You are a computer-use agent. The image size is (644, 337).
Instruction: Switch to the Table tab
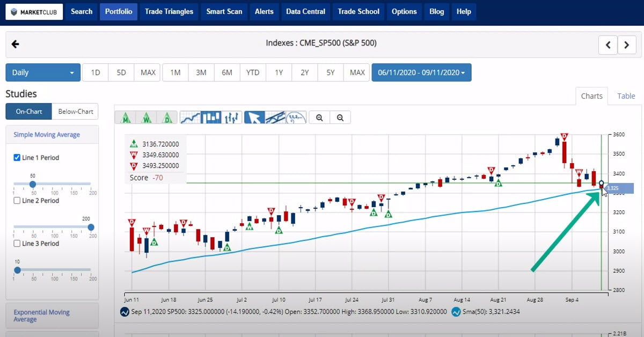tap(626, 96)
